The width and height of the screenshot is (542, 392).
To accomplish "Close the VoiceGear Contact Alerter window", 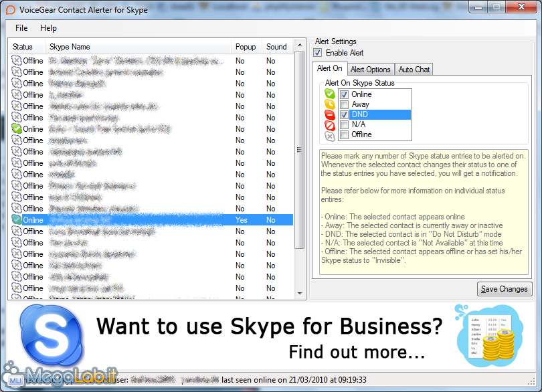I will 522,7.
